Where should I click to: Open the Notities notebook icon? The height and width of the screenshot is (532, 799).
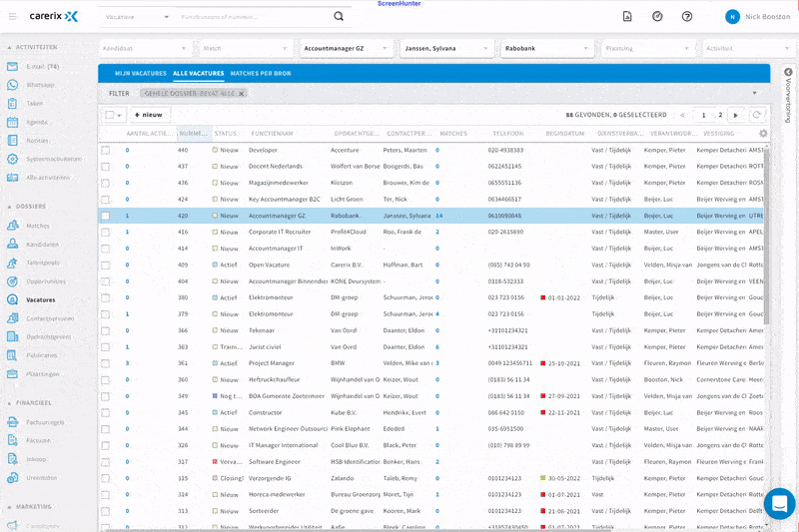tap(12, 141)
